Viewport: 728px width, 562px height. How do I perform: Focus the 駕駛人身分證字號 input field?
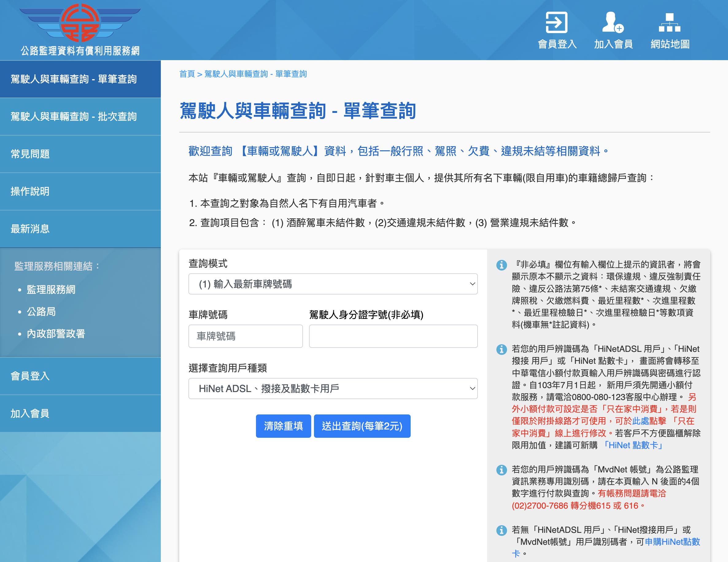(x=393, y=336)
